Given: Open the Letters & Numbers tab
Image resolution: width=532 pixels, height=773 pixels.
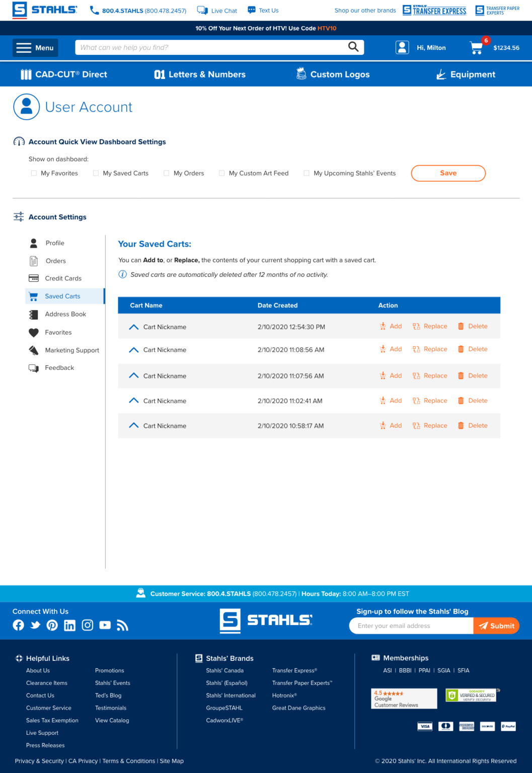Looking at the screenshot, I should coord(200,74).
